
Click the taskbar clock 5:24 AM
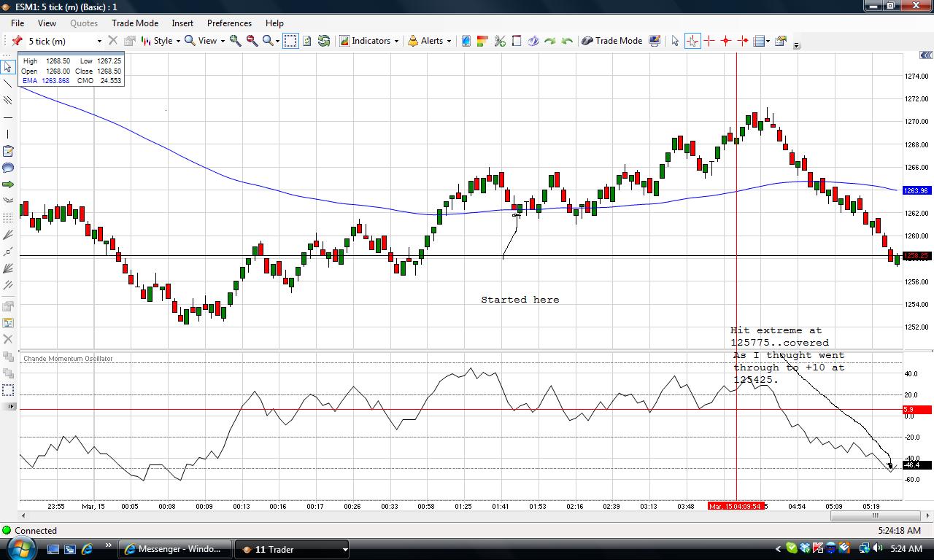(906, 549)
